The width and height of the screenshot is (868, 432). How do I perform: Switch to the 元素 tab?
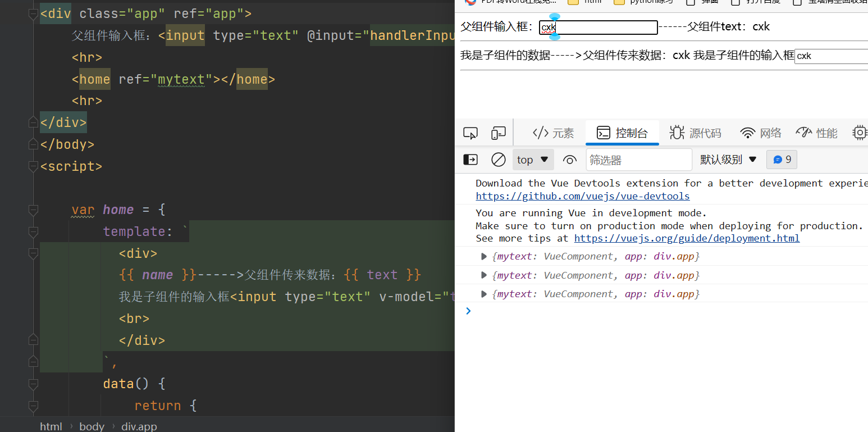[553, 133]
